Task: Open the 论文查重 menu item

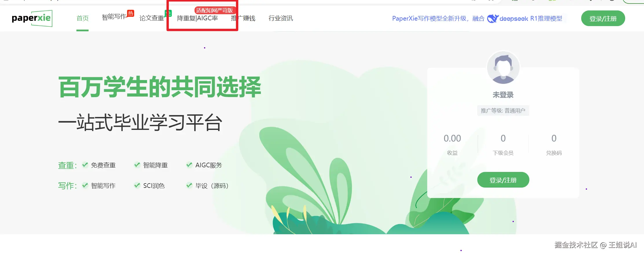Action: click(152, 18)
